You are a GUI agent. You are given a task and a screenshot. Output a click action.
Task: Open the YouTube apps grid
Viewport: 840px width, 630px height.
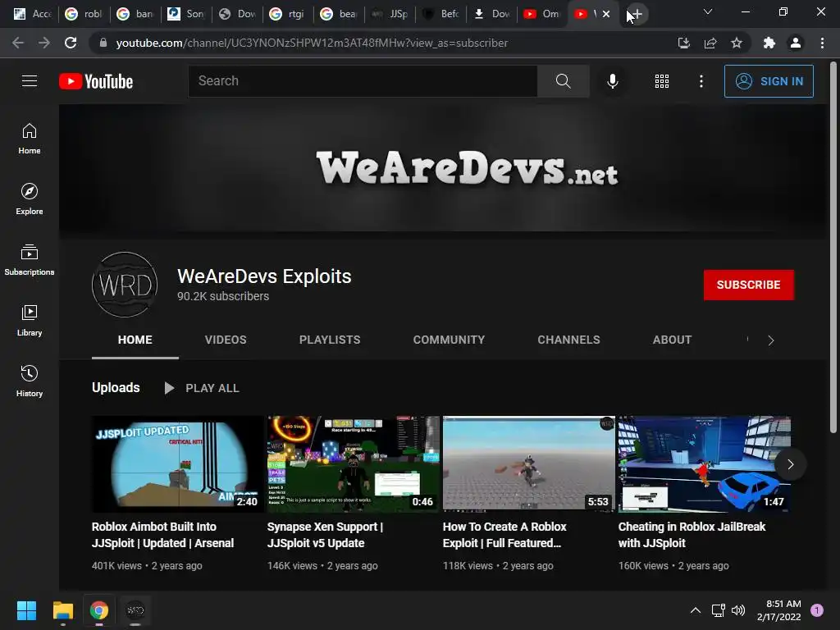(662, 81)
